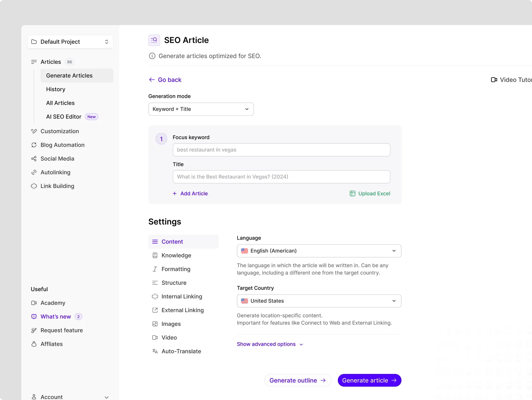Click the SEO Article magnifier icon

[154, 40]
